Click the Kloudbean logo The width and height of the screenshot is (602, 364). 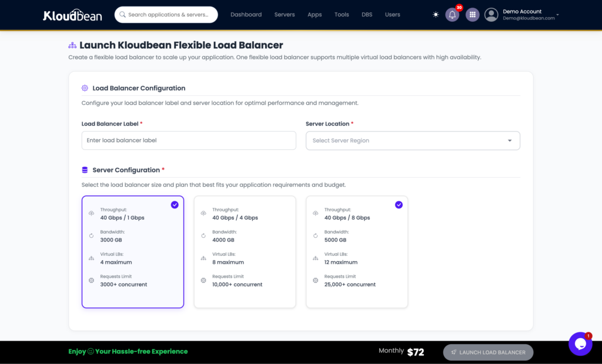[x=72, y=15]
